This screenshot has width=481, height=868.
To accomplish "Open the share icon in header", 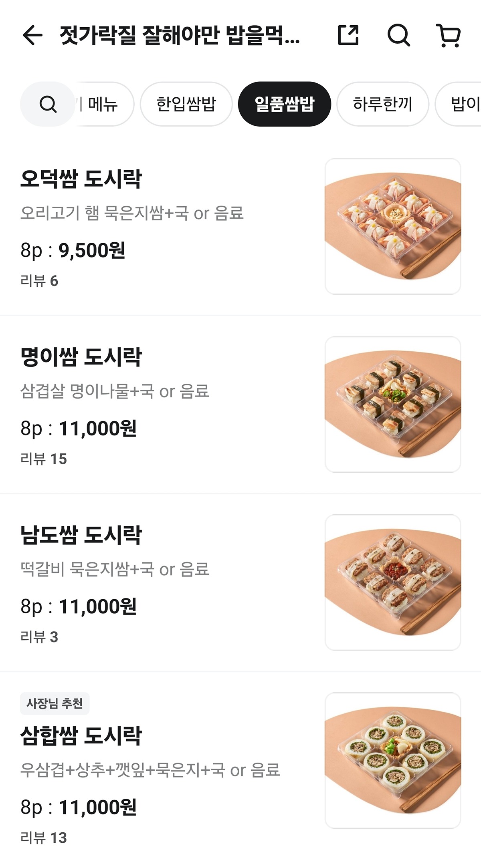I will tap(348, 35).
